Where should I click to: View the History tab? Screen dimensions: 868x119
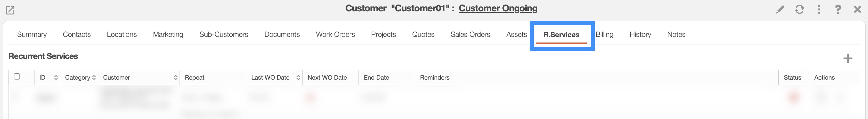(x=640, y=35)
